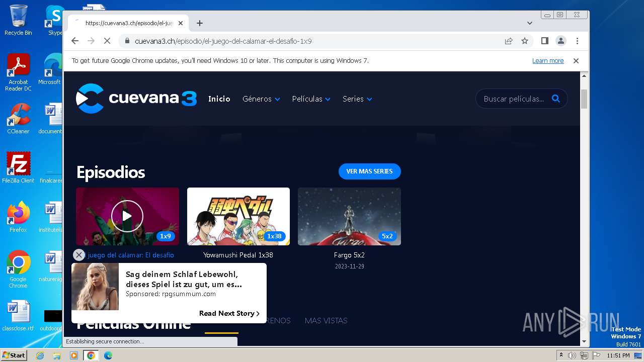Click the Chrome forward arrow
Screen dimensions: 644x362
point(91,41)
